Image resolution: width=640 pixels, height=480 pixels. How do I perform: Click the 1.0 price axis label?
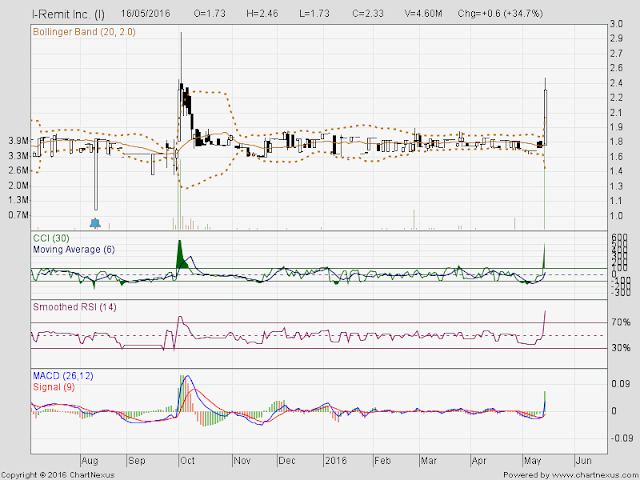[x=616, y=216]
